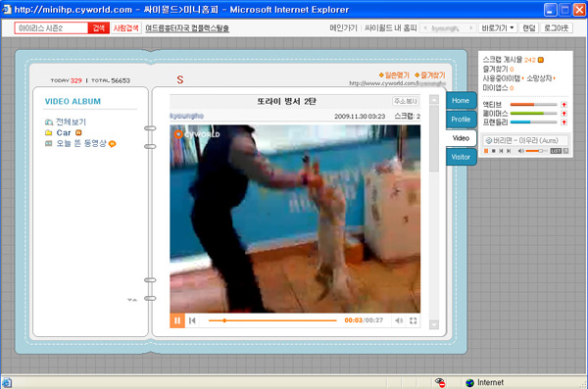588x389 pixels.
Task: Collapse the album list with the small double arrow
Action: 132,300
